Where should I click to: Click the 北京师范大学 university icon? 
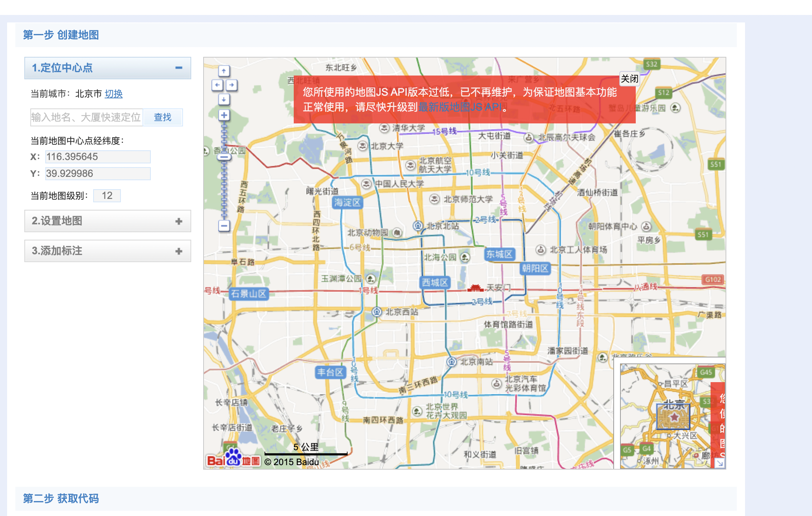434,199
